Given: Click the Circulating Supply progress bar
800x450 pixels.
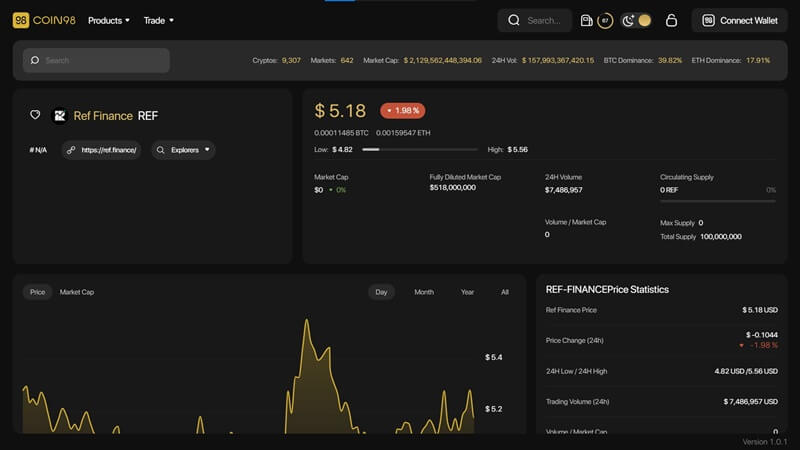Looking at the screenshot, I should click(x=718, y=201).
